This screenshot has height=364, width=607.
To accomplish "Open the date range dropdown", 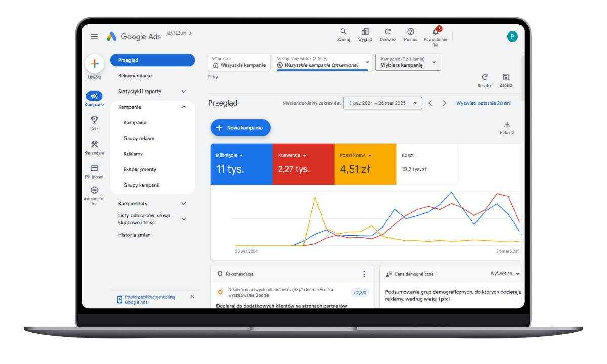I will [x=382, y=103].
